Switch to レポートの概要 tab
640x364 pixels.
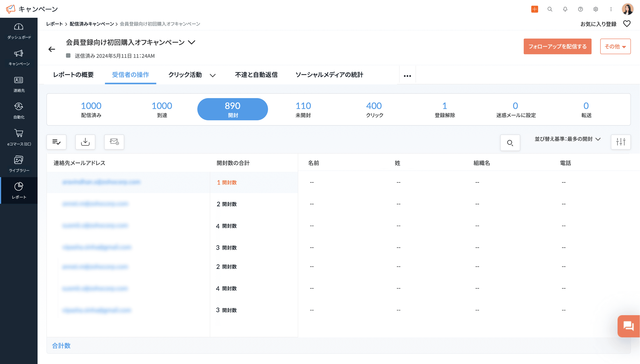[73, 75]
